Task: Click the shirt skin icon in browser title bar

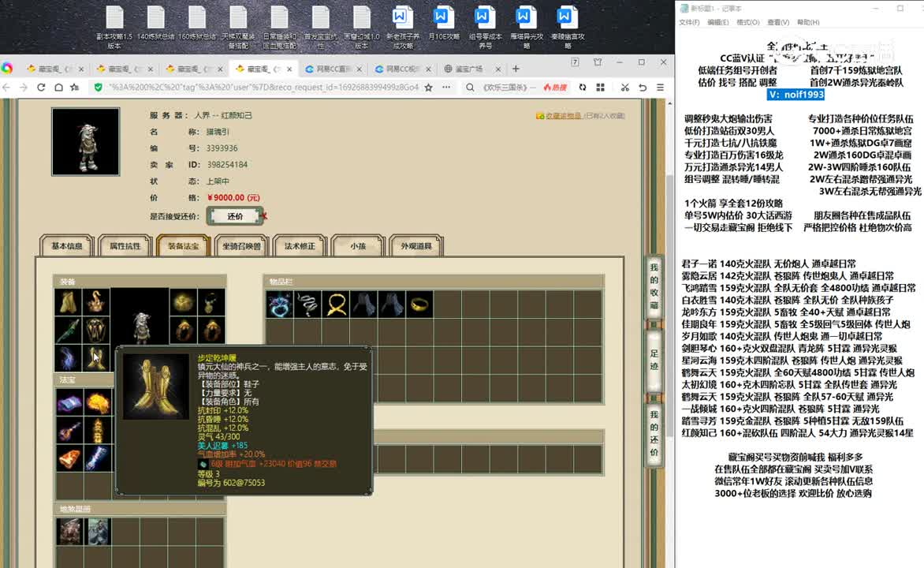Action: (x=598, y=62)
